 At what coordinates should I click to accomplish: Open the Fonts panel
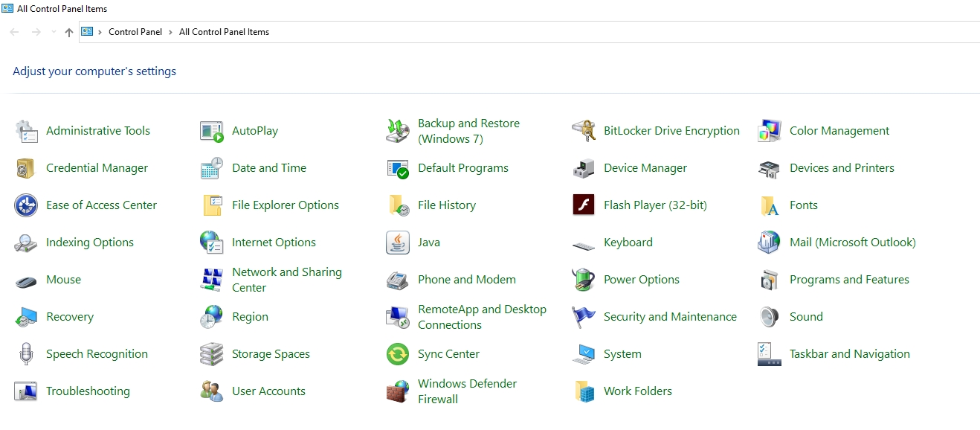pyautogui.click(x=804, y=205)
